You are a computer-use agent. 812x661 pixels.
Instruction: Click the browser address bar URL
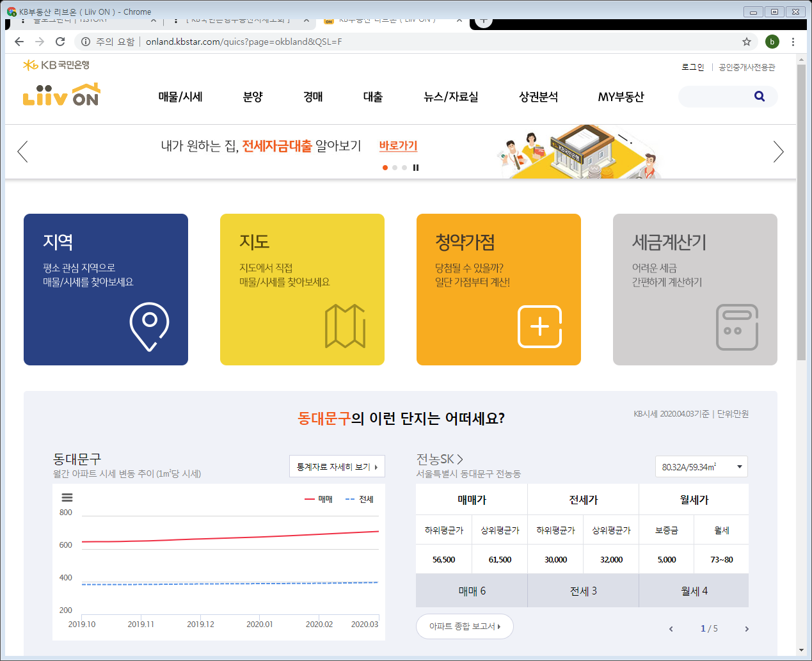[x=244, y=42]
